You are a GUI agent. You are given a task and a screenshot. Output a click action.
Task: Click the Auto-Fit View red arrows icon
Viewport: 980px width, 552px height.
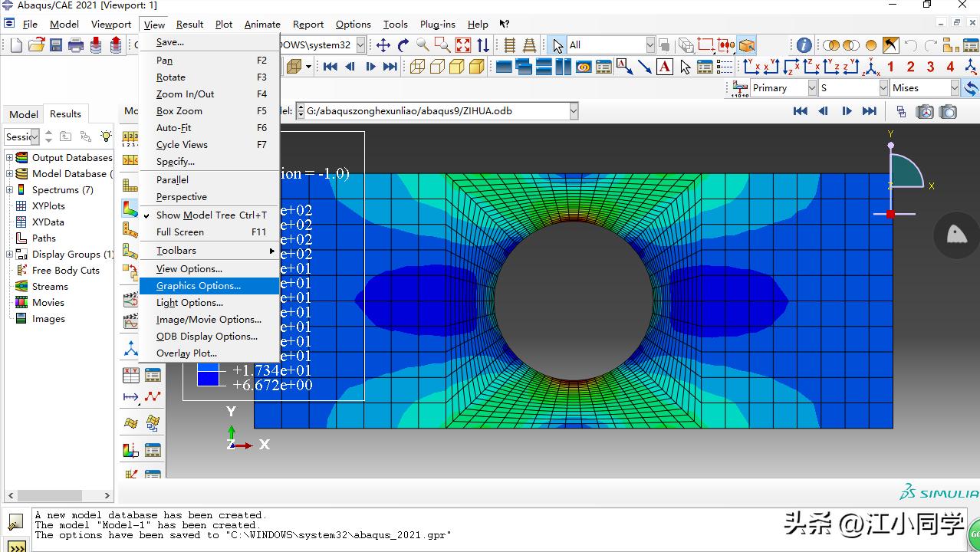point(463,45)
